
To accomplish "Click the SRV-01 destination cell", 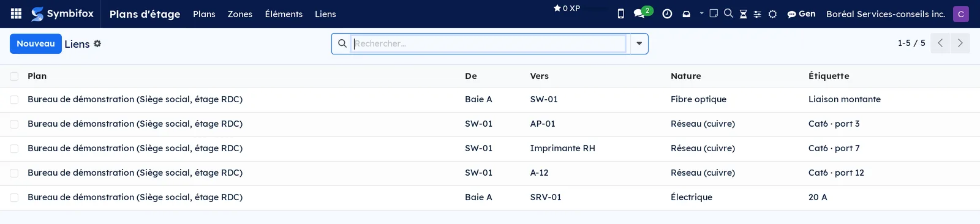I will (x=546, y=197).
